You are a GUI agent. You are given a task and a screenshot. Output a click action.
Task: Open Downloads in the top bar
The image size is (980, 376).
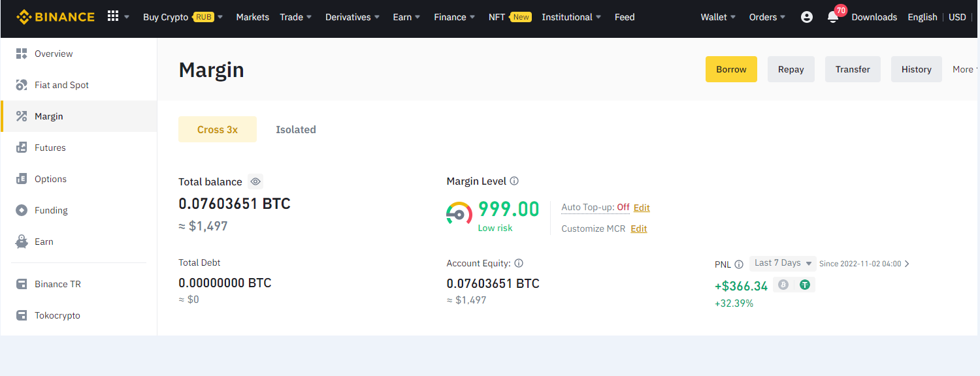point(874,17)
